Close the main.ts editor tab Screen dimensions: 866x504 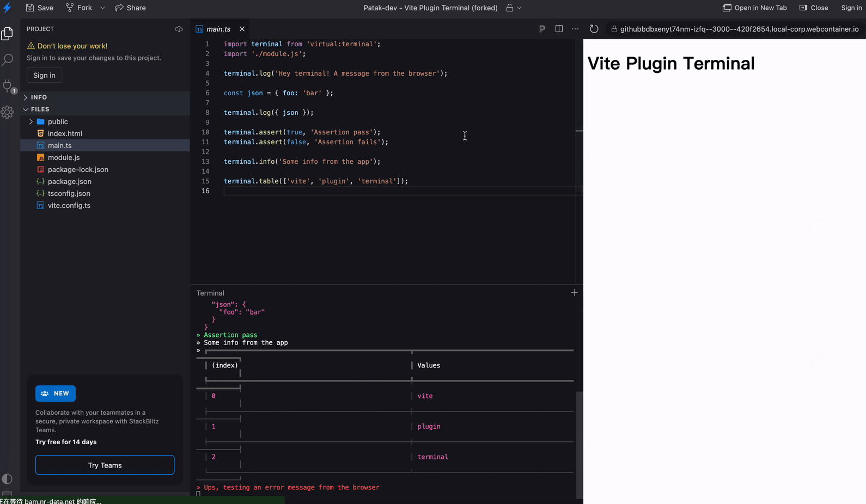pos(242,29)
